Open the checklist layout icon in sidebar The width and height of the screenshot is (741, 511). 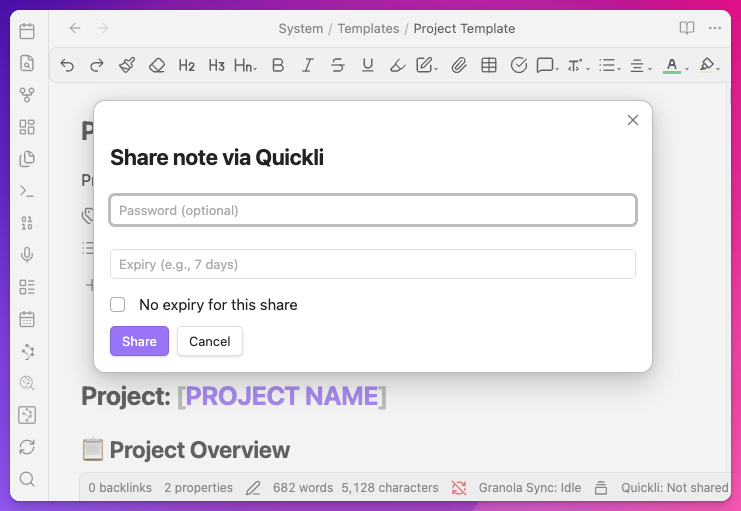click(x=27, y=287)
